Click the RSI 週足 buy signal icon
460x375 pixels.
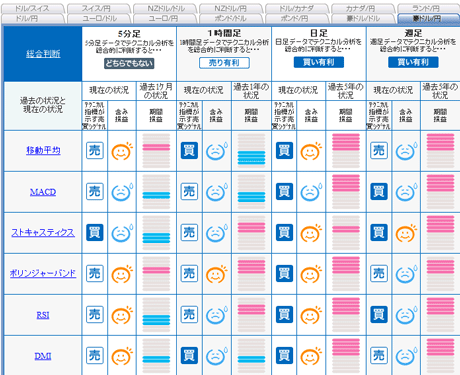coord(379,314)
